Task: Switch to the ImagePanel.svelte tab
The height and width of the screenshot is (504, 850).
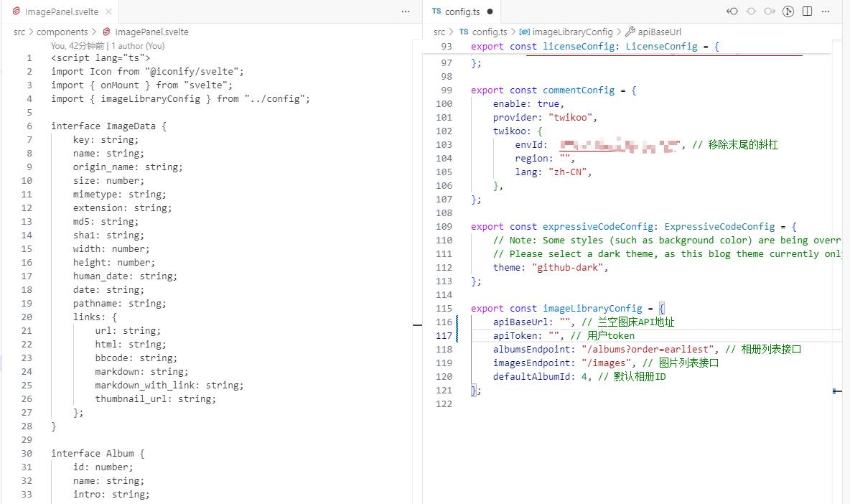Action: [60, 11]
